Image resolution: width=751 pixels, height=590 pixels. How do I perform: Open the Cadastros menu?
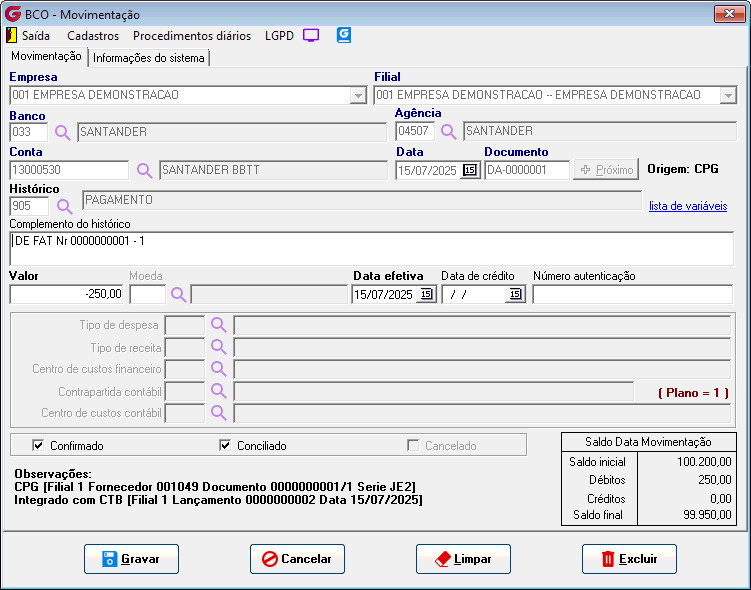tap(93, 36)
